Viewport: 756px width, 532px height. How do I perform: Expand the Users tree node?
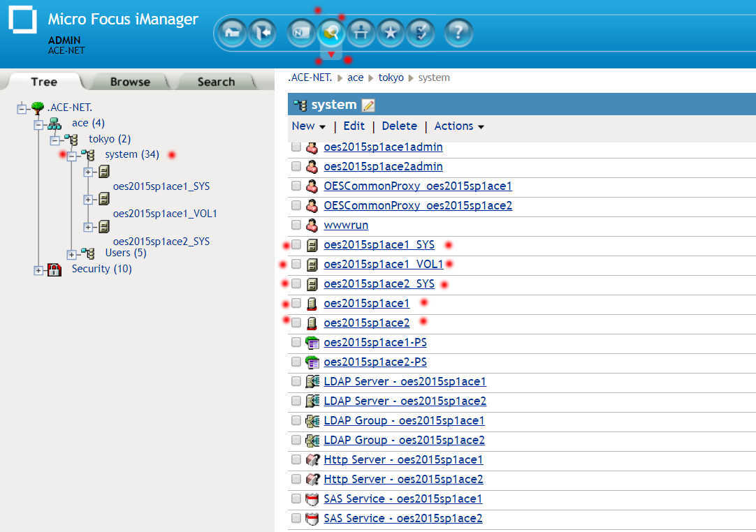(71, 254)
